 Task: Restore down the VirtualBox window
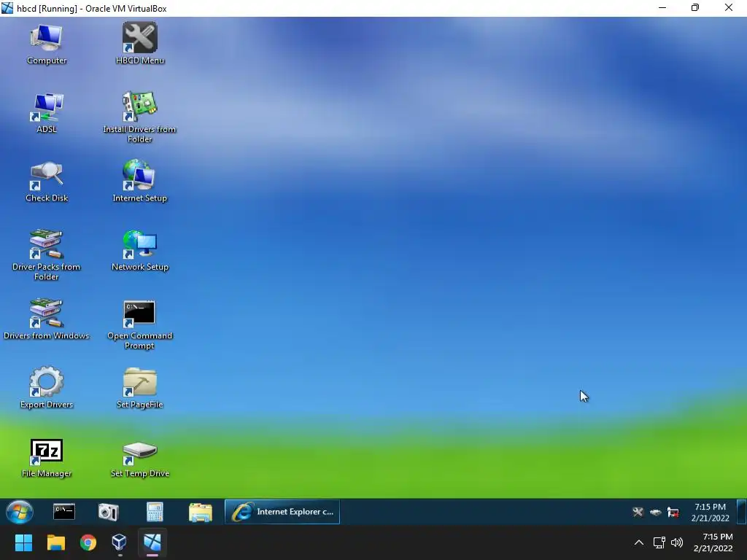695,7
